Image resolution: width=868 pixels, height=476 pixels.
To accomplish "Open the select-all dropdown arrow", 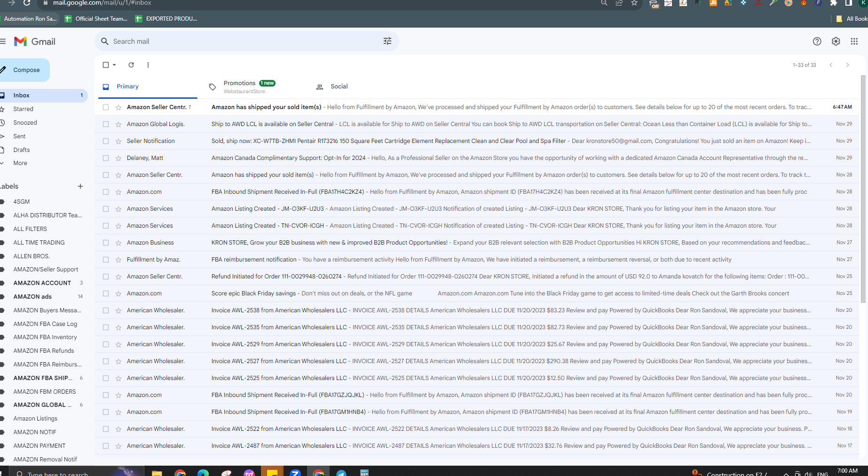I will (114, 65).
